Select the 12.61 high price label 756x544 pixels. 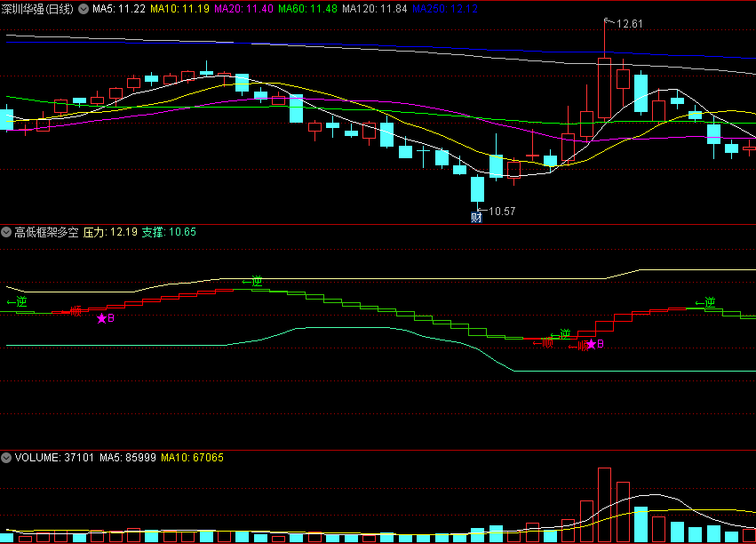coord(629,24)
